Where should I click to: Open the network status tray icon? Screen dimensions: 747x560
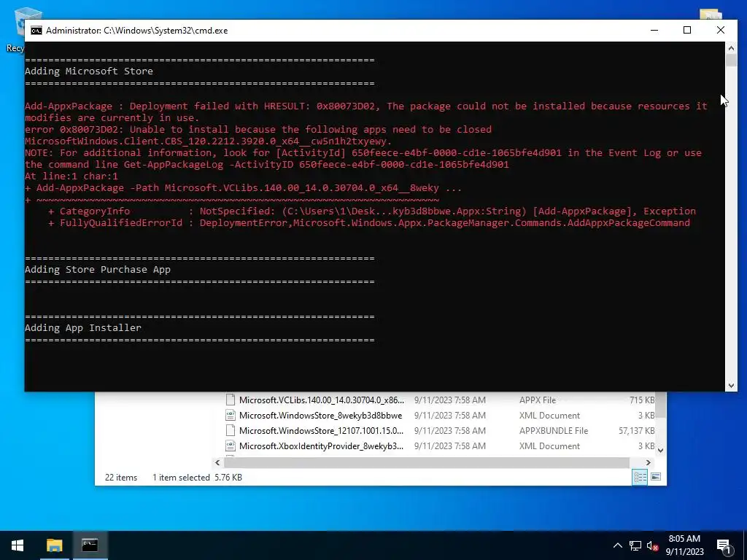point(635,545)
